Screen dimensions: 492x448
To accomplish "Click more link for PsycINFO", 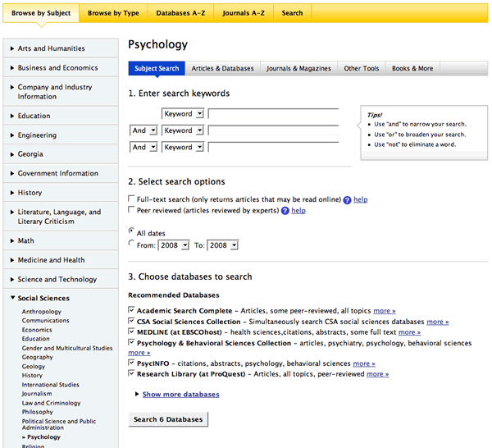I will [364, 363].
